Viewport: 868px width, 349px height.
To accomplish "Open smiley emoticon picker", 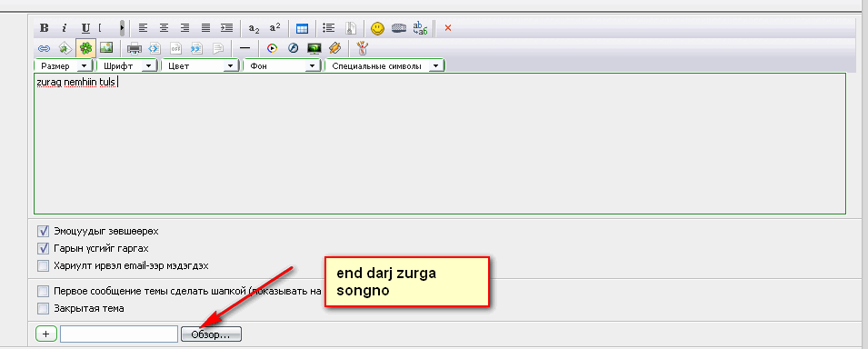I will 377,28.
